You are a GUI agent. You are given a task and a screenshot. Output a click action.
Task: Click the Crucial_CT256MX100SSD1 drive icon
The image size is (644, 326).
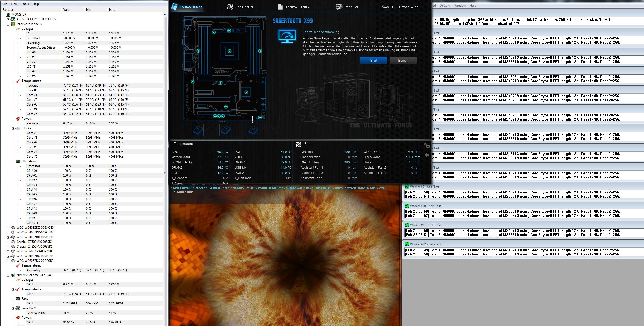[x=13, y=247]
